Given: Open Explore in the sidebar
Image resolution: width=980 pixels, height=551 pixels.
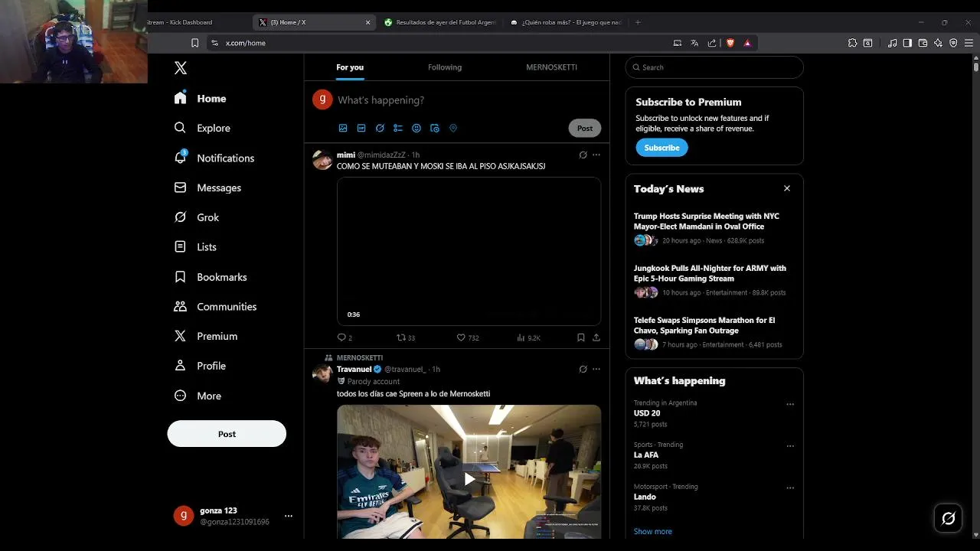Looking at the screenshot, I should pos(202,128).
